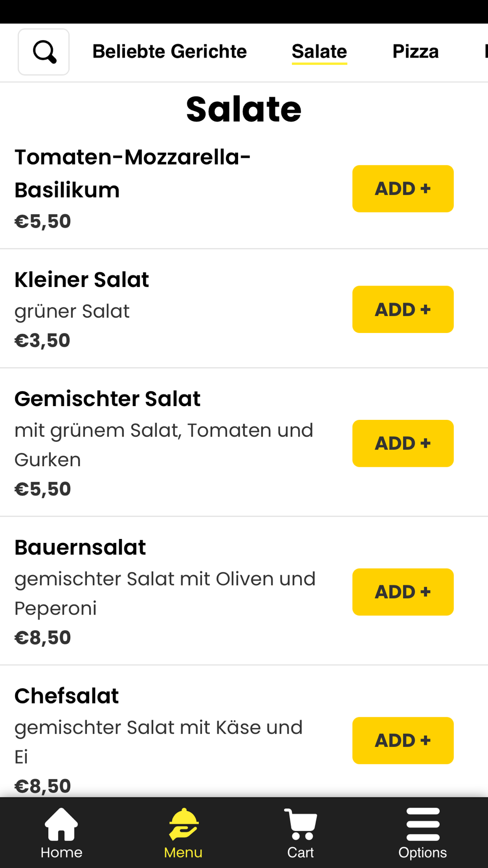The width and height of the screenshot is (488, 868).
Task: Add Bauernsalat to cart
Action: point(403,592)
